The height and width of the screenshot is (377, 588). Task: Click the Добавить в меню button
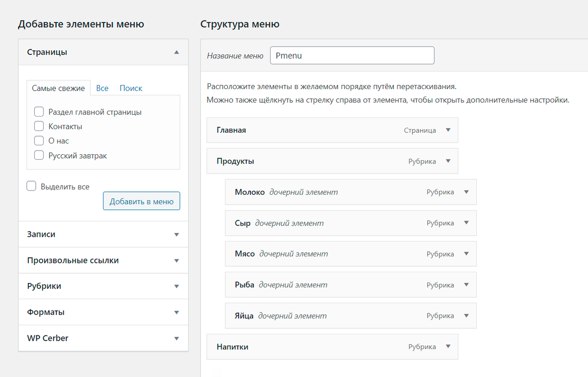pos(142,201)
